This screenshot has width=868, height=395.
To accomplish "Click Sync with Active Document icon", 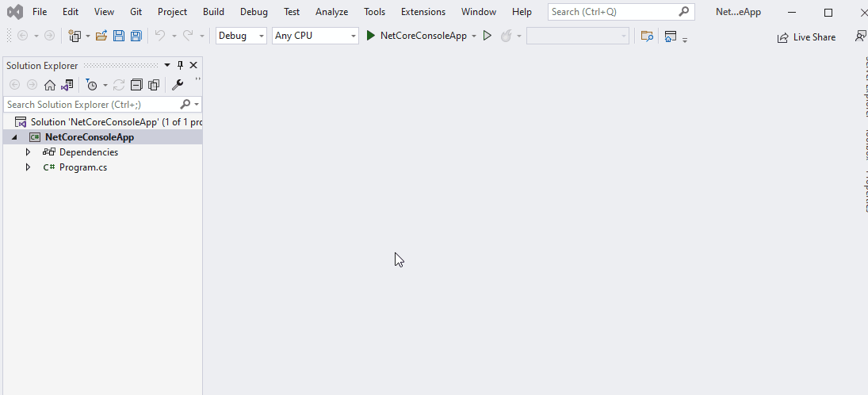I will tap(118, 85).
